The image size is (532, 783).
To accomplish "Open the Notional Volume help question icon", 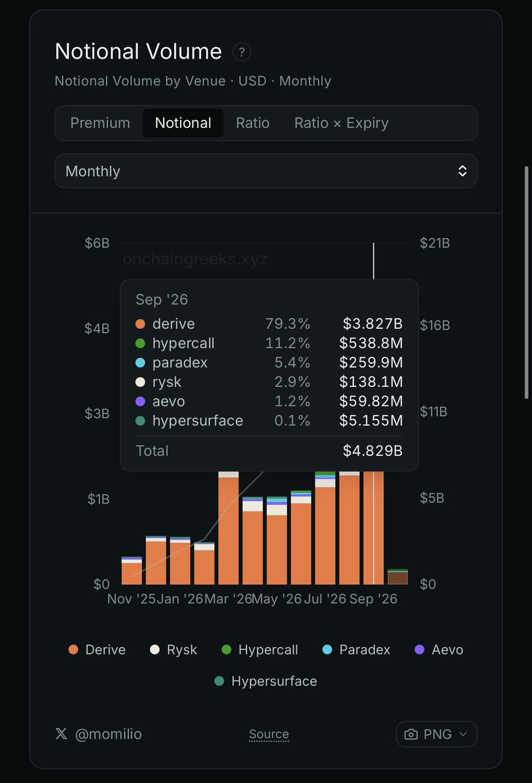I will coord(241,52).
